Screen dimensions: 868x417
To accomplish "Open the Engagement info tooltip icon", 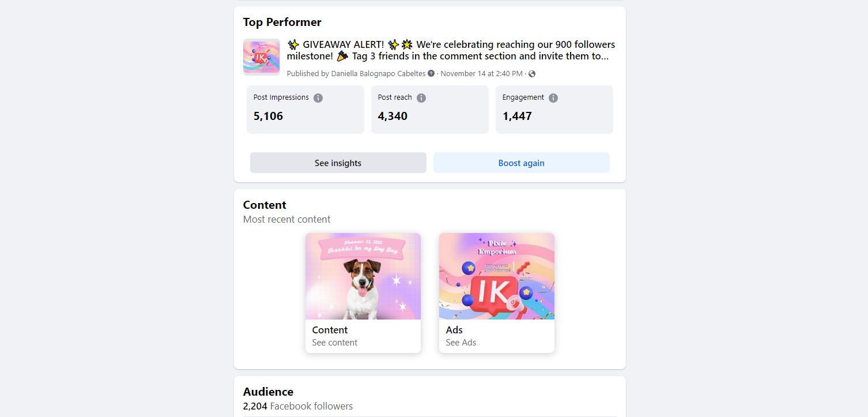I will pos(553,98).
